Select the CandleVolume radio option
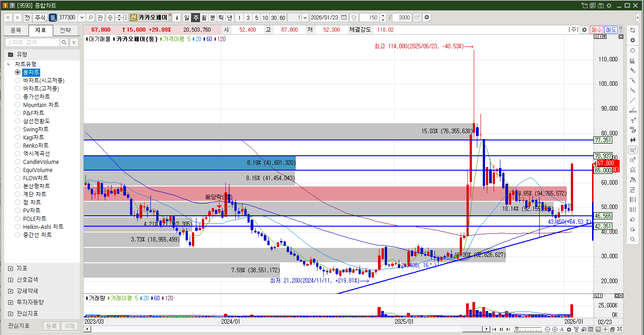 click(18, 162)
